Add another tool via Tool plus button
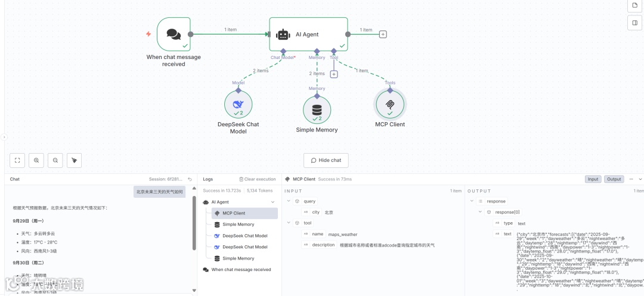The width and height of the screenshot is (644, 296). (334, 74)
